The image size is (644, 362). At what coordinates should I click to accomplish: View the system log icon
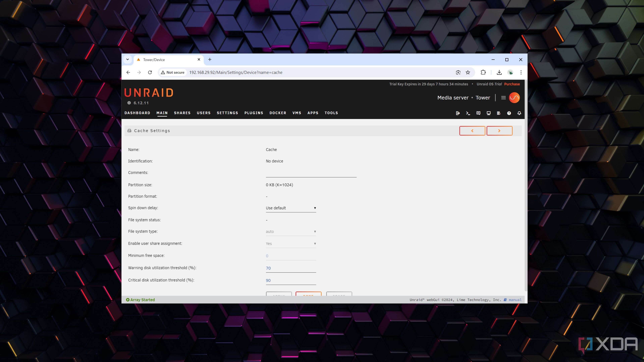(499, 113)
